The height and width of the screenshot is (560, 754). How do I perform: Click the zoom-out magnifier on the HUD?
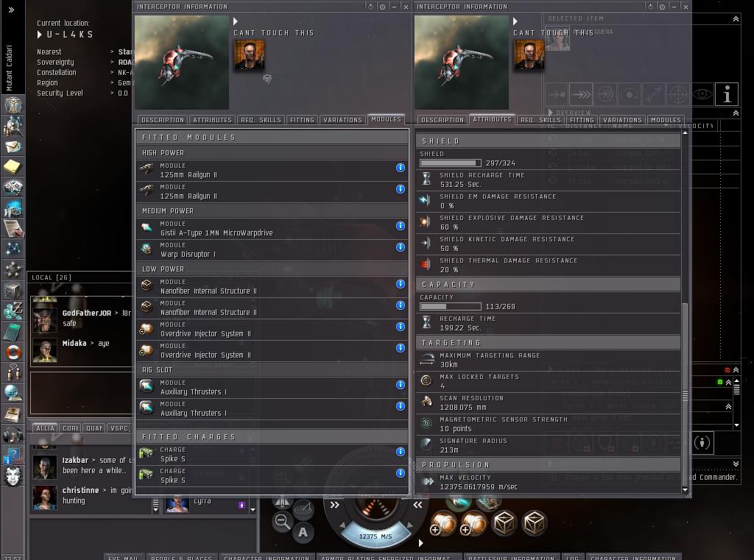click(x=282, y=522)
